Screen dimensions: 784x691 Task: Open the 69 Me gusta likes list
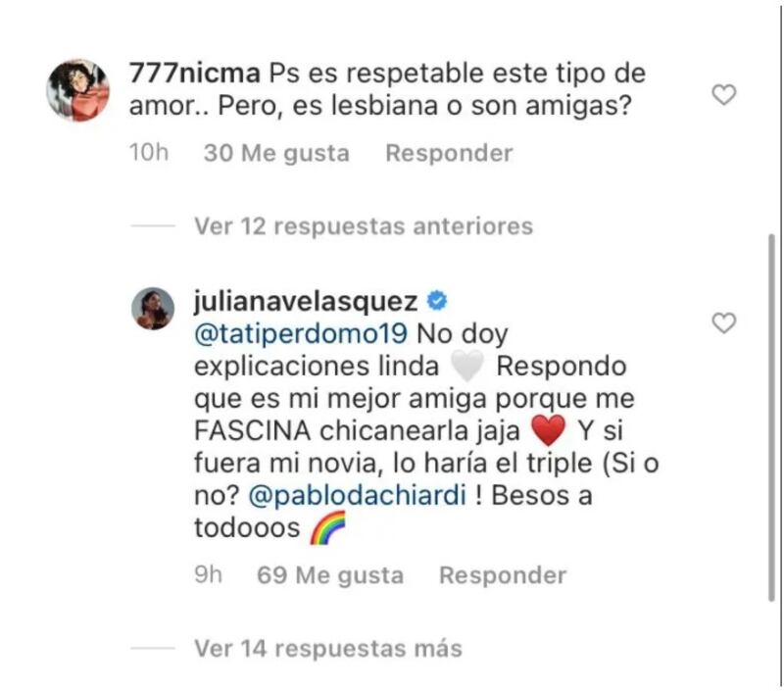pyautogui.click(x=330, y=575)
